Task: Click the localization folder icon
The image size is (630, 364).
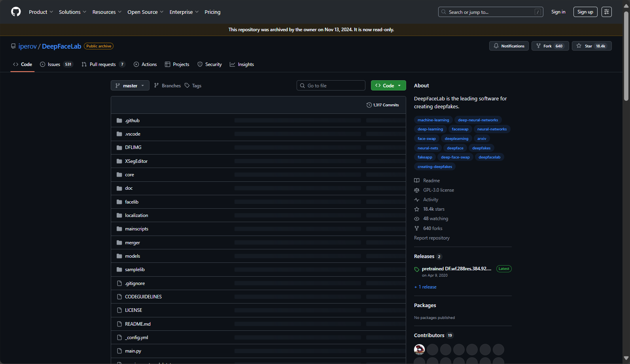Action: [x=119, y=215]
